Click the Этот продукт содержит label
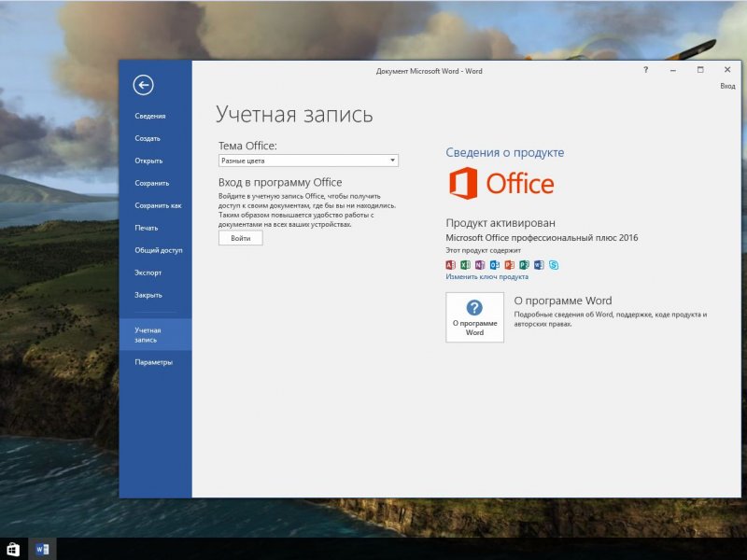Viewport: 747px width, 560px height. pos(483,250)
